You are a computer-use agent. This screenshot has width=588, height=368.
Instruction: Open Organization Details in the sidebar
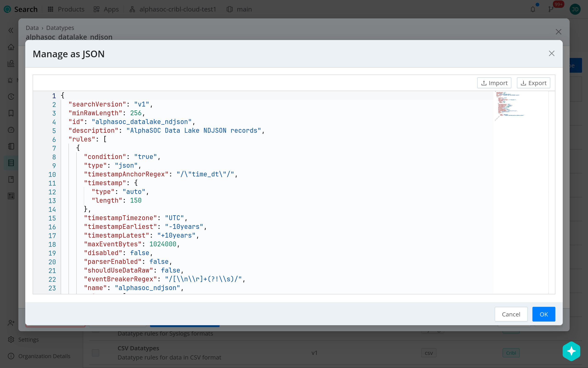point(39,356)
